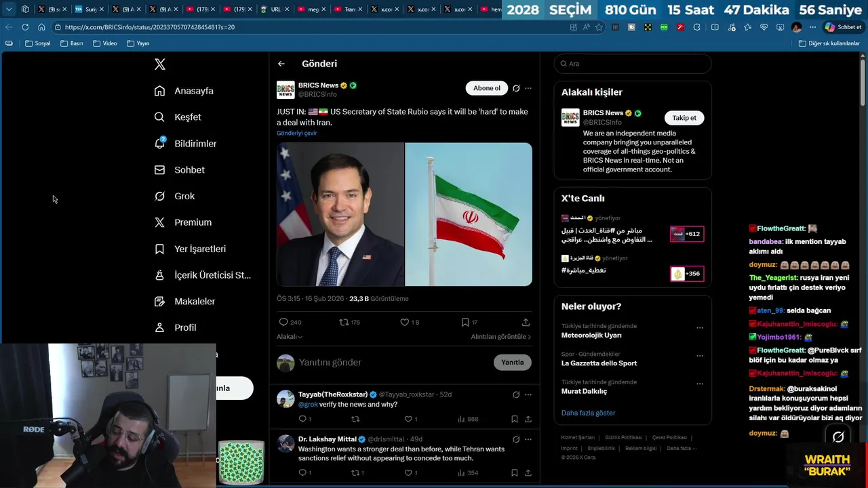Open Premium in the sidebar
Viewport: 868px width, 488px height.
tap(182, 222)
